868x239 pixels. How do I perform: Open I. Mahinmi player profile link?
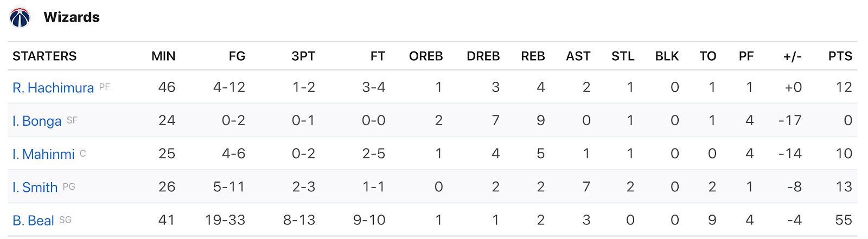pyautogui.click(x=43, y=154)
